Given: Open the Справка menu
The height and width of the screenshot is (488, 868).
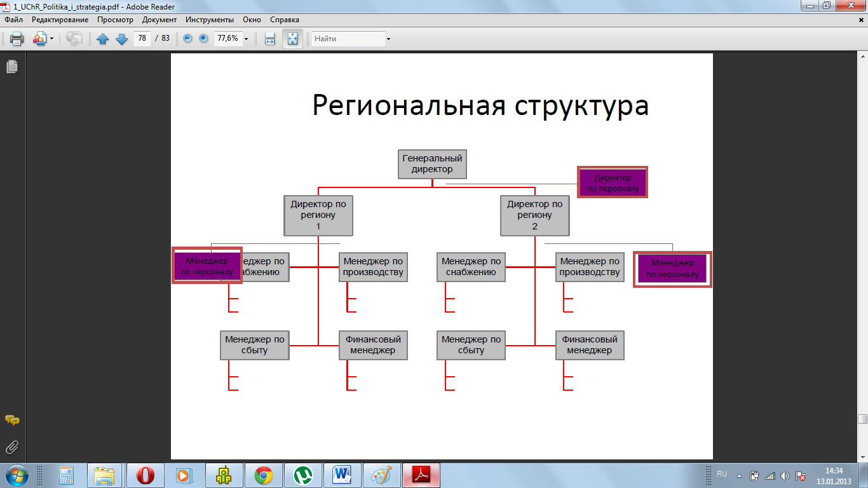Looking at the screenshot, I should click(x=285, y=20).
